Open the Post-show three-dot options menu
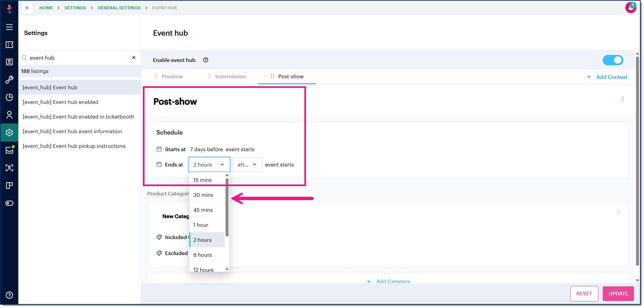Image resolution: width=644 pixels, height=308 pixels. point(623,99)
